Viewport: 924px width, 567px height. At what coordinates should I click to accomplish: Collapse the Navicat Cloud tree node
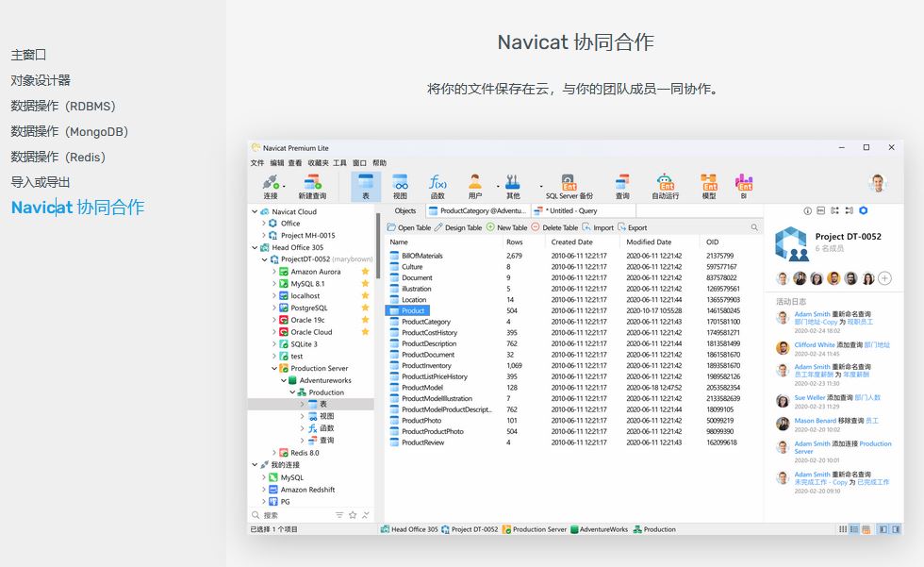(255, 211)
